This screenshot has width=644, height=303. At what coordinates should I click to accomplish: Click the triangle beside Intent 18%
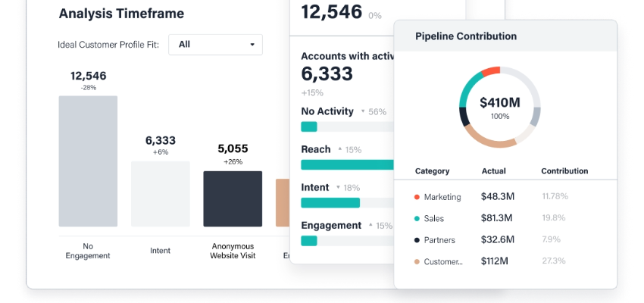[338, 187]
